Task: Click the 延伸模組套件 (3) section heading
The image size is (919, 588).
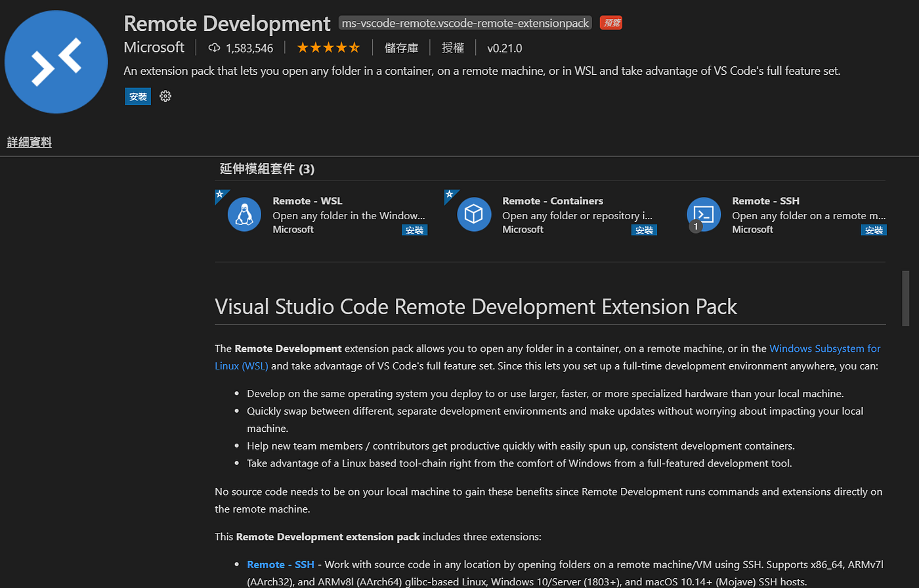Action: coord(267,169)
